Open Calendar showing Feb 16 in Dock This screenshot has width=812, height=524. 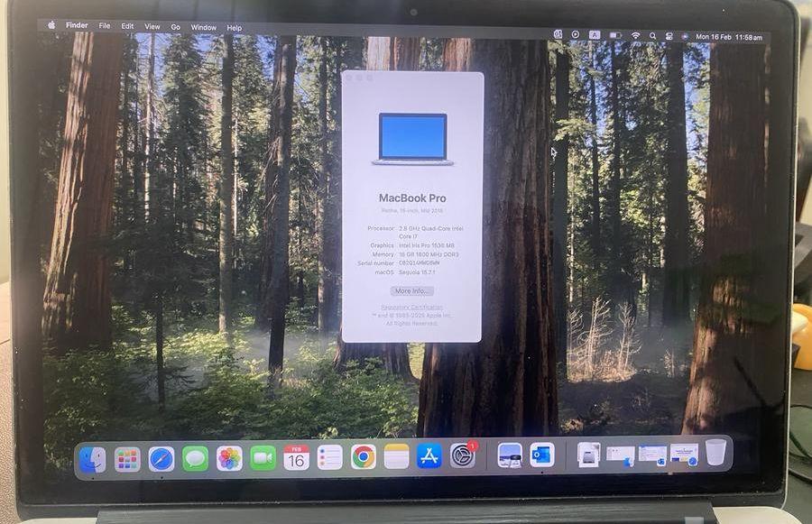click(x=297, y=458)
